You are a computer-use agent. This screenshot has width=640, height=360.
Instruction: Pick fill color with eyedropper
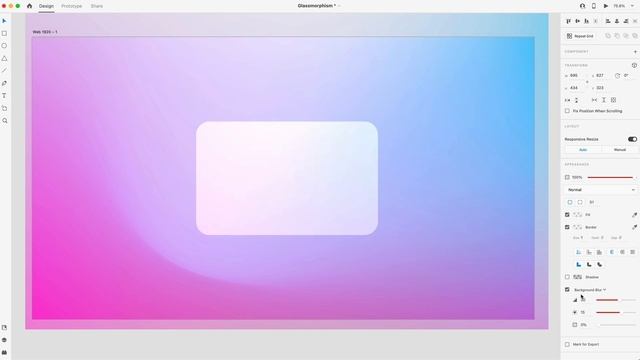point(634,215)
